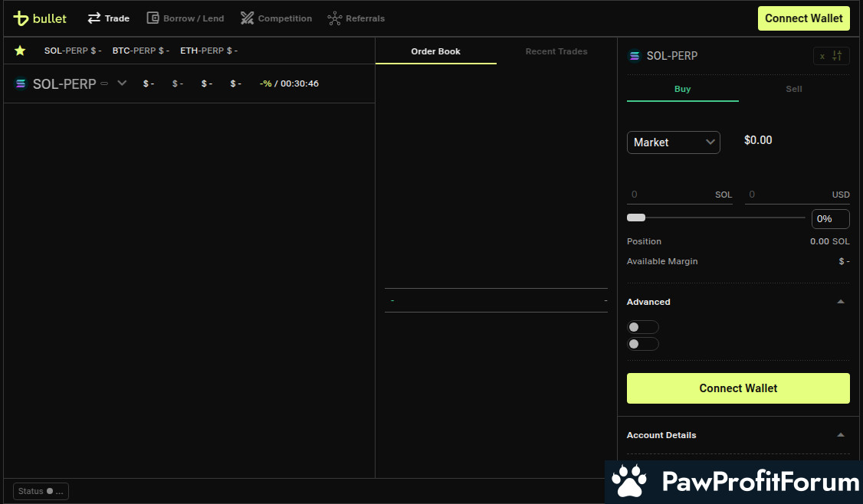The width and height of the screenshot is (863, 504).
Task: Enable the first Advanced toggle switch
Action: (x=642, y=327)
